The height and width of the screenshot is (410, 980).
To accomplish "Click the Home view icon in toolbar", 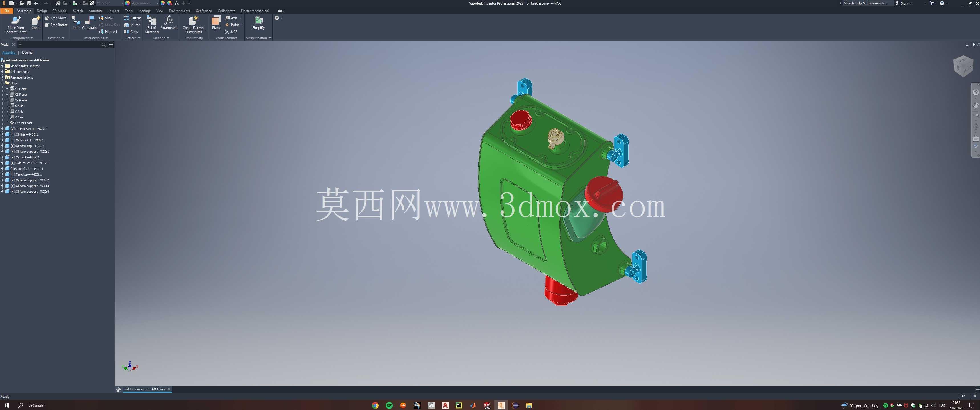I will [58, 3].
